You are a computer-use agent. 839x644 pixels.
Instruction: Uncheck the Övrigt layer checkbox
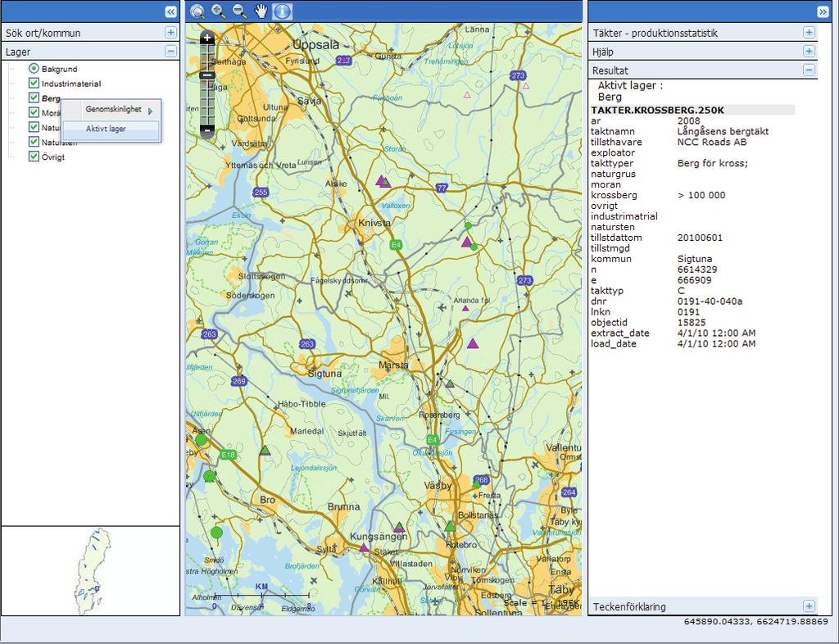coord(34,156)
